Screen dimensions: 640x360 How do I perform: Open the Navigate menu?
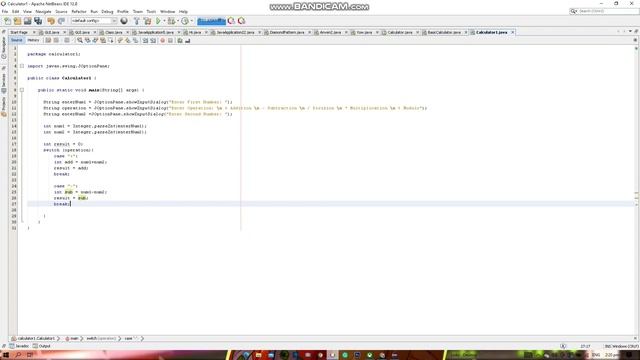point(43,11)
